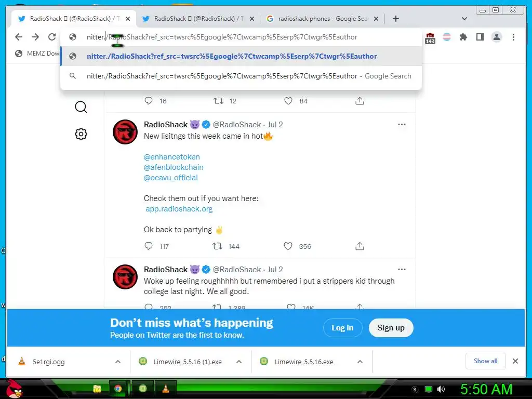Open the green LimeWire taskbar icon
The image size is (532, 399).
(143, 389)
